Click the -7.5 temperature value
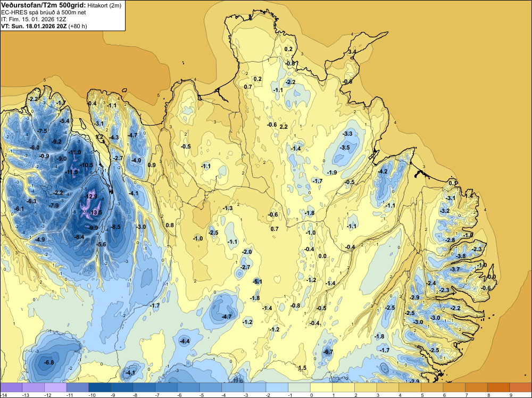This screenshot has height=398, width=532. pyautogui.click(x=43, y=131)
